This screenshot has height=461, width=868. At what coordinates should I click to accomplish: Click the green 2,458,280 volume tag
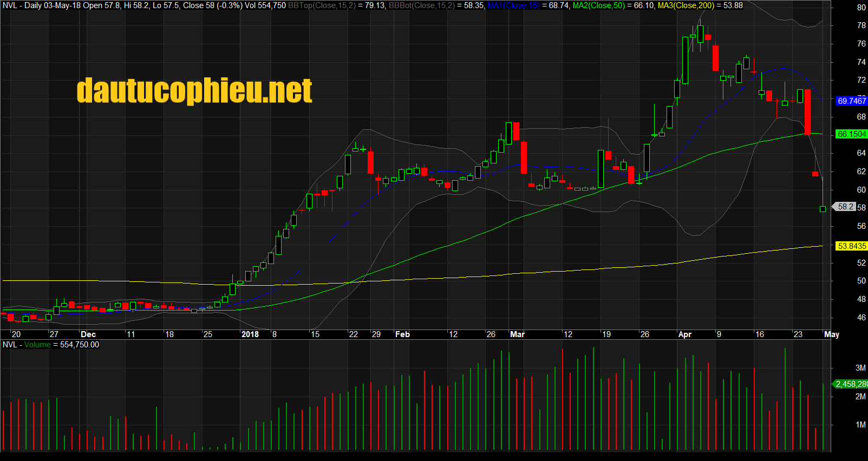pos(851,384)
